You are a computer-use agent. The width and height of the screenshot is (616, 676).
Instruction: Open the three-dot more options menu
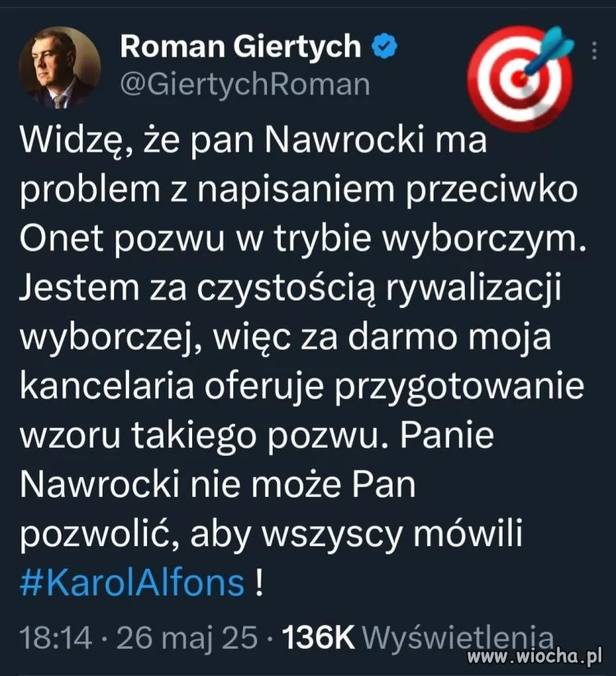coord(595,51)
